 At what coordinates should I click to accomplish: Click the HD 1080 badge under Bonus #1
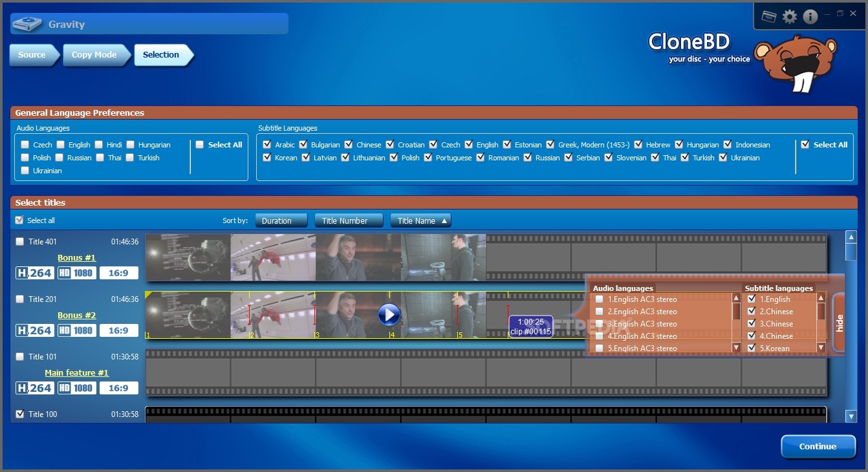click(76, 273)
